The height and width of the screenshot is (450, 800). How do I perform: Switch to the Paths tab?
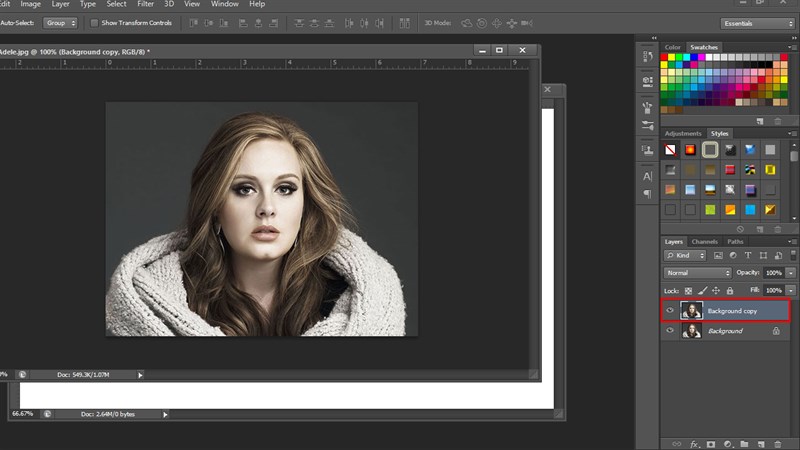tap(735, 242)
